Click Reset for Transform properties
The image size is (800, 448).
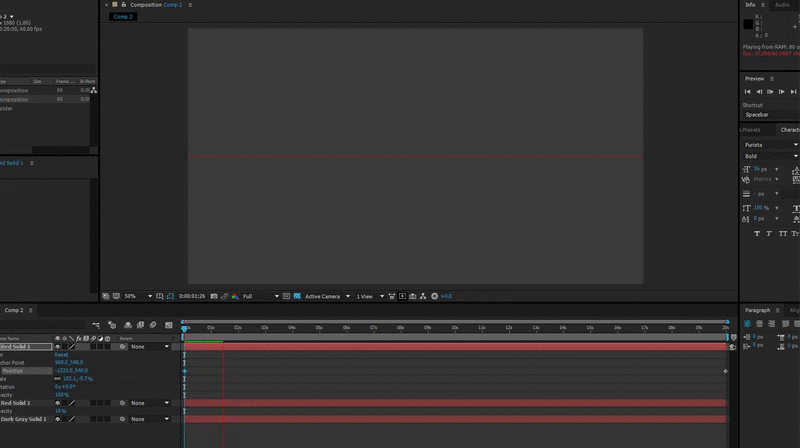(61, 355)
